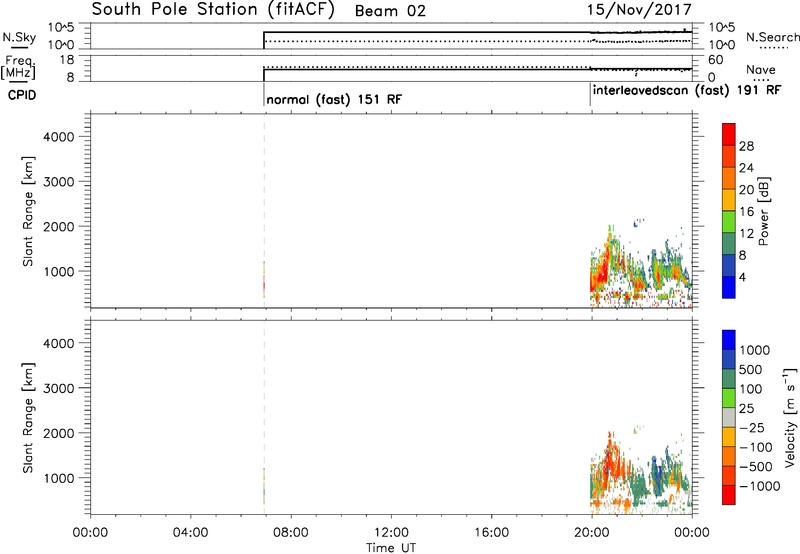
Task: Click the blue top of the velocity color bar
Action: tap(729, 340)
